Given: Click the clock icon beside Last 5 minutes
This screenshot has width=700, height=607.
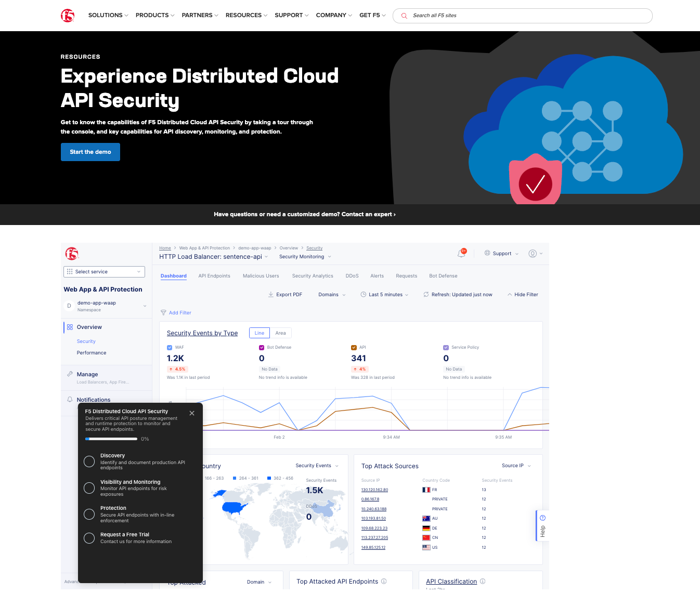Looking at the screenshot, I should point(364,294).
